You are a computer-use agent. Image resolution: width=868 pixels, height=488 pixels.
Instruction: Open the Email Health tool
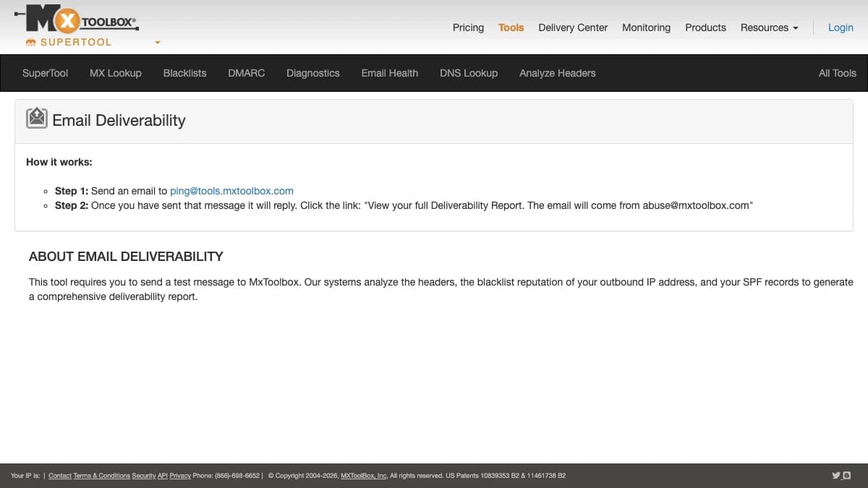pos(390,73)
